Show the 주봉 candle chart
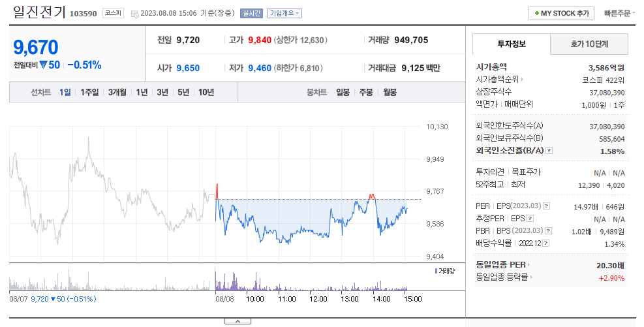The width and height of the screenshot is (644, 327). [366, 92]
